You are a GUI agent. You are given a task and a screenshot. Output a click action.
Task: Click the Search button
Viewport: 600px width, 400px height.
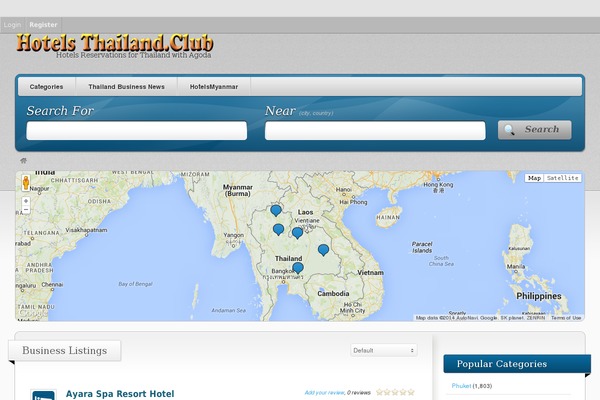pos(535,130)
